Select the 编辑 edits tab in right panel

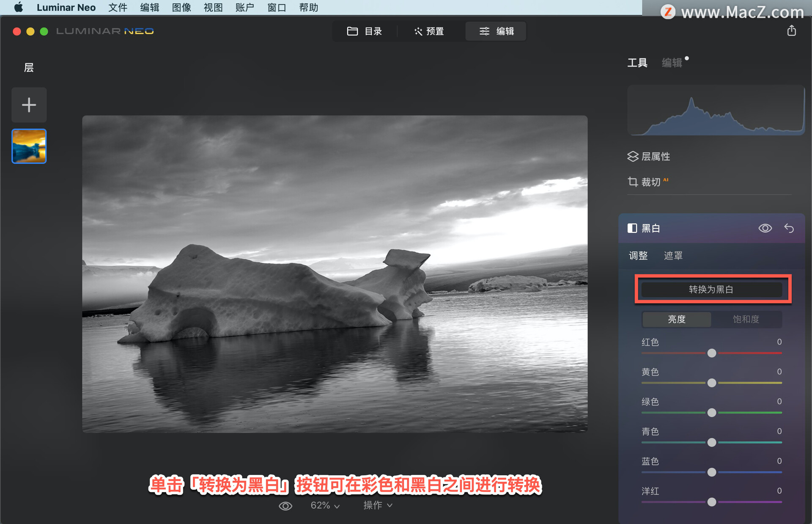click(x=672, y=63)
